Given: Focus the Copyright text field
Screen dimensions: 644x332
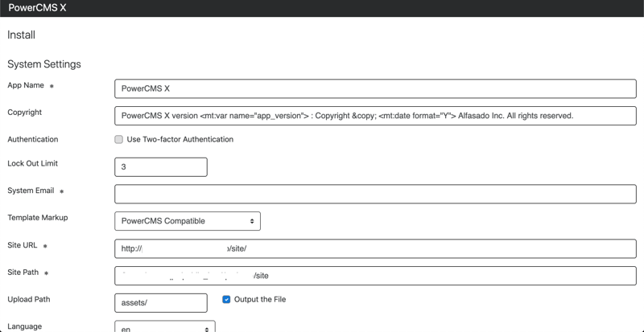Looking at the screenshot, I should pyautogui.click(x=375, y=115).
